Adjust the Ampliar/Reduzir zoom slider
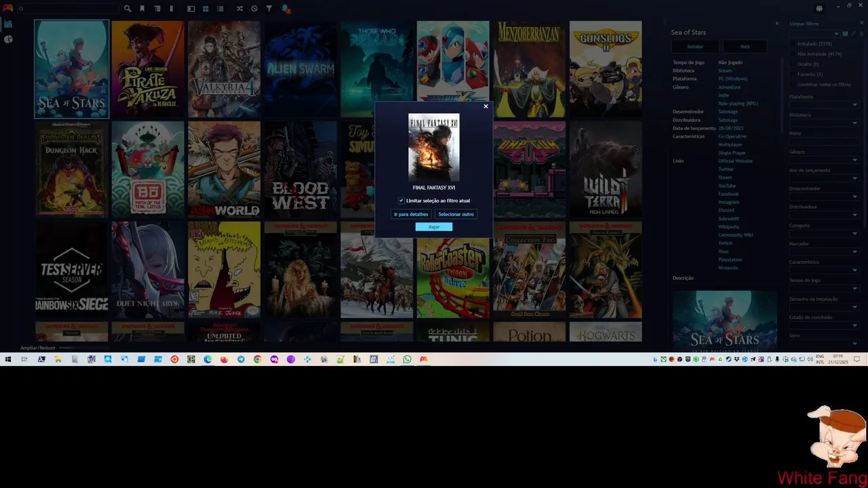868x488 pixels. click(x=84, y=348)
